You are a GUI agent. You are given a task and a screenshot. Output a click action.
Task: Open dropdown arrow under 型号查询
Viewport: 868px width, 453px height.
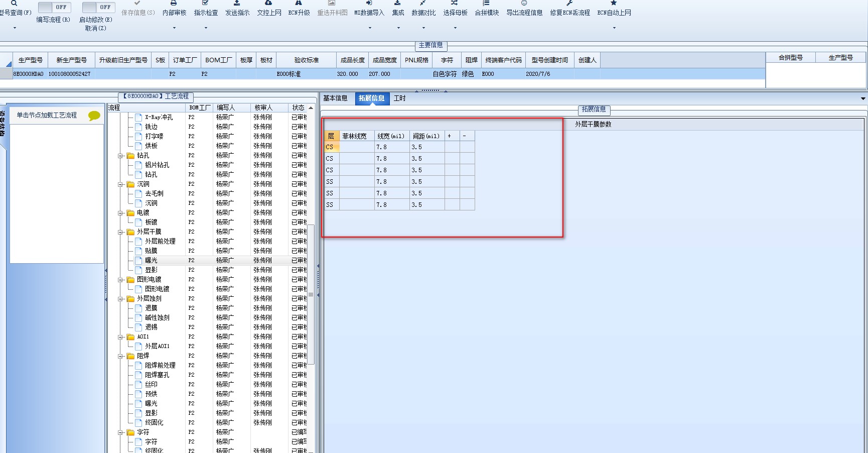pos(15,28)
